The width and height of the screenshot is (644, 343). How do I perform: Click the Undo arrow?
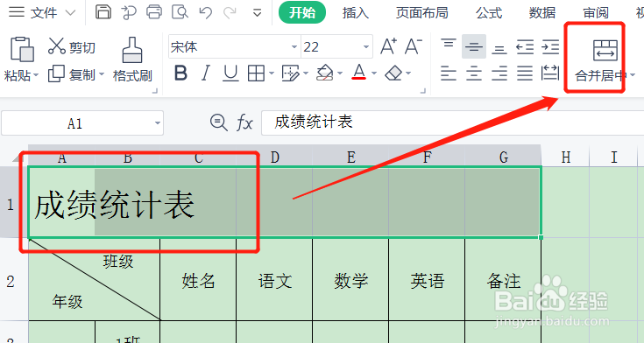coord(205,13)
